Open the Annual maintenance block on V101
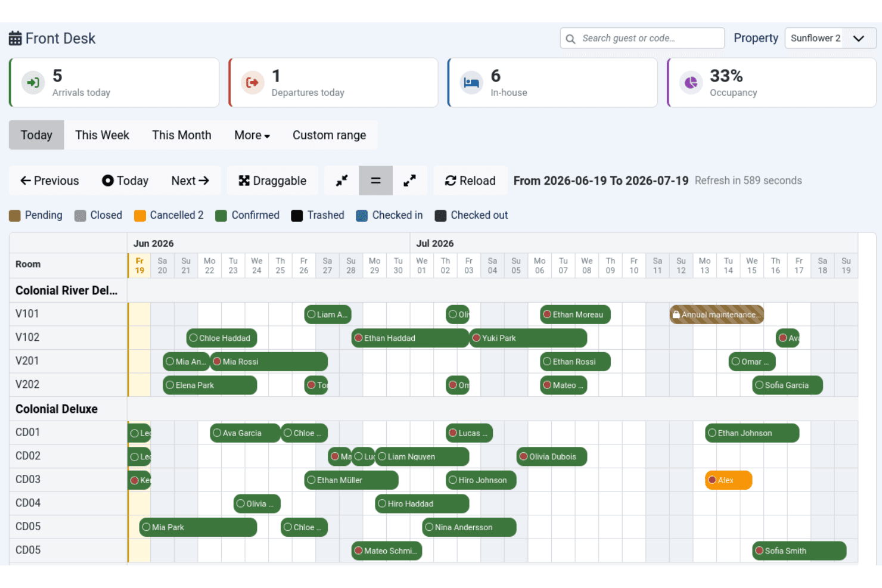 click(717, 315)
